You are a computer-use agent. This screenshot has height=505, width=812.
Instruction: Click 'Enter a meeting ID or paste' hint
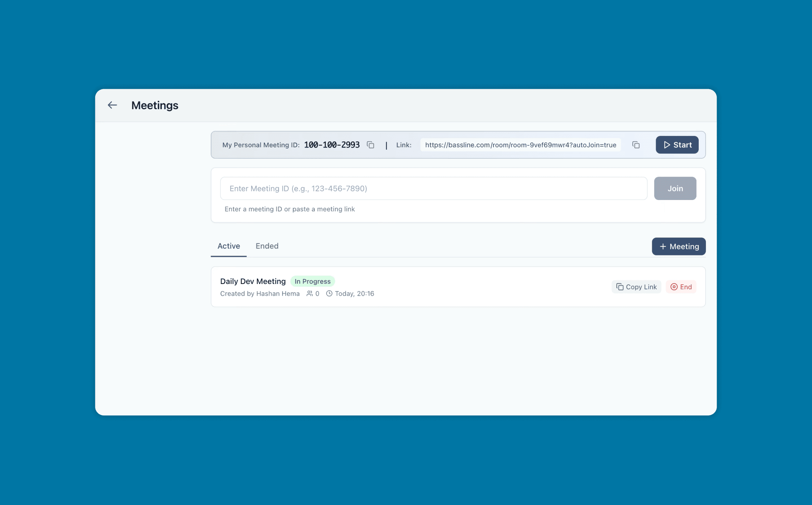(289, 209)
